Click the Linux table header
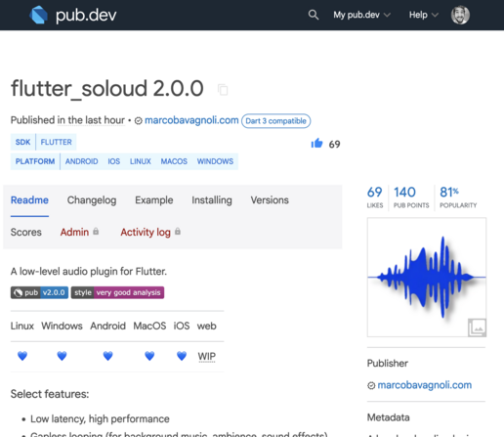The width and height of the screenshot is (504, 437). [22, 326]
